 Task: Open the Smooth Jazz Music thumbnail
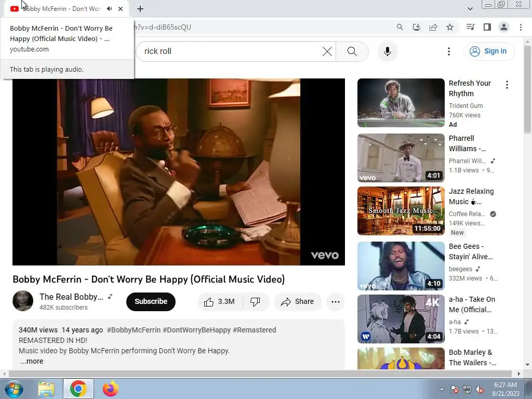click(x=401, y=211)
